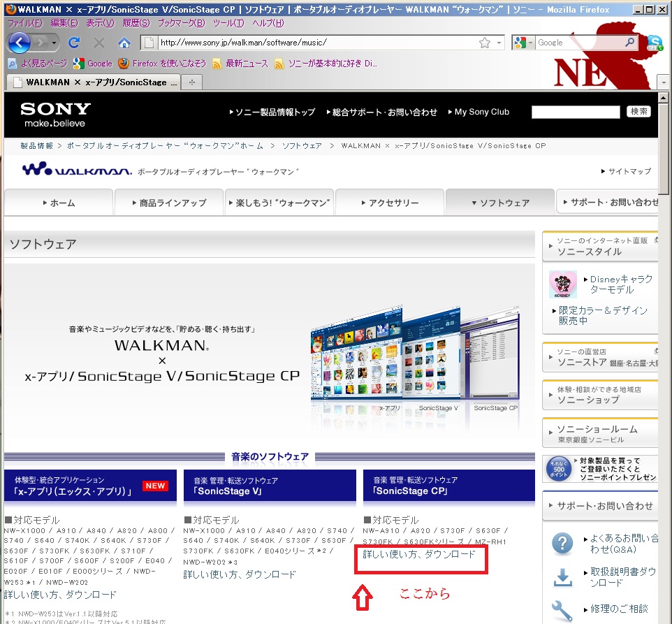Click the 製品情報 breadcrumb link

pyautogui.click(x=37, y=146)
